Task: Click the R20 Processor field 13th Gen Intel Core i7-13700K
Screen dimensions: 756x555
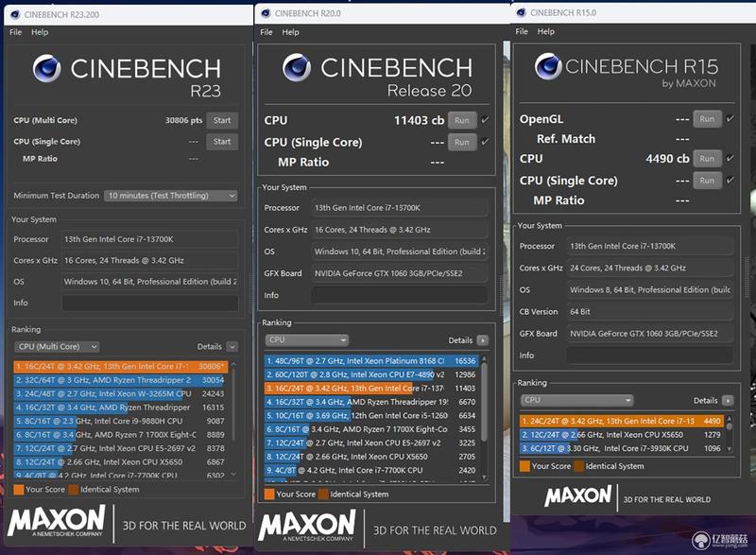Action: click(400, 208)
